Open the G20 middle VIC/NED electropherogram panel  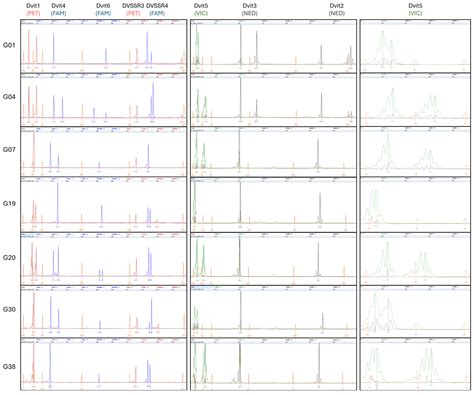(273, 259)
